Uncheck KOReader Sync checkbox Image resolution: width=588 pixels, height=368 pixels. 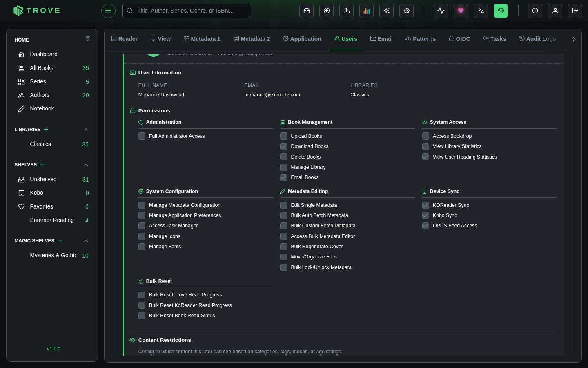(x=425, y=205)
